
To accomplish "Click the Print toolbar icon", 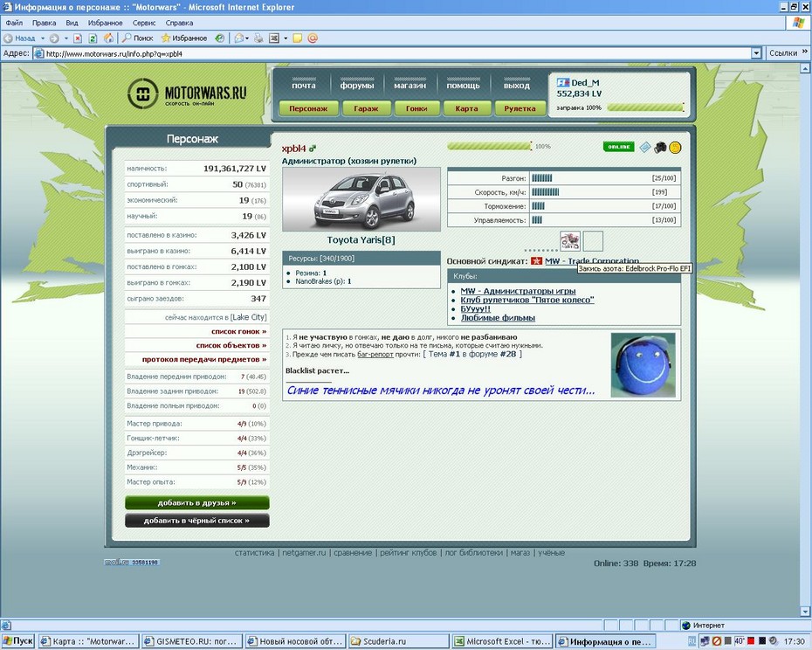I will (258, 38).
